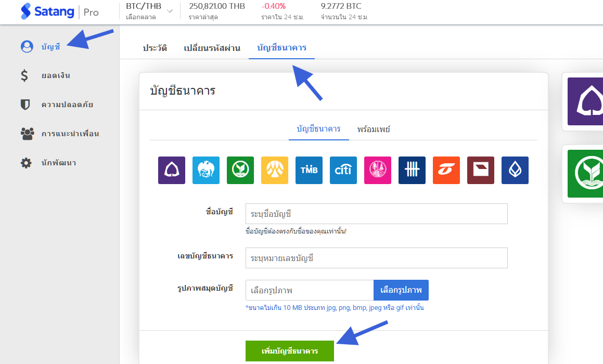Open ความปลอดภัย in the sidebar
The image size is (603, 364).
coord(67,105)
